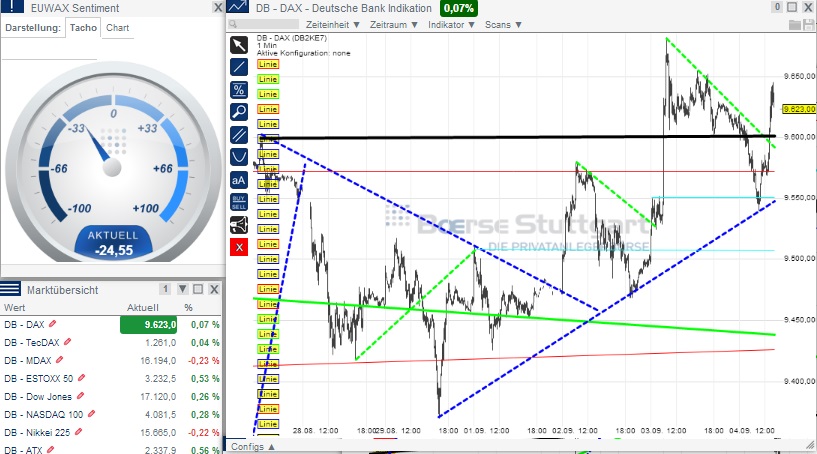Click the chart line icon beside DB - DAX title

(238, 7)
